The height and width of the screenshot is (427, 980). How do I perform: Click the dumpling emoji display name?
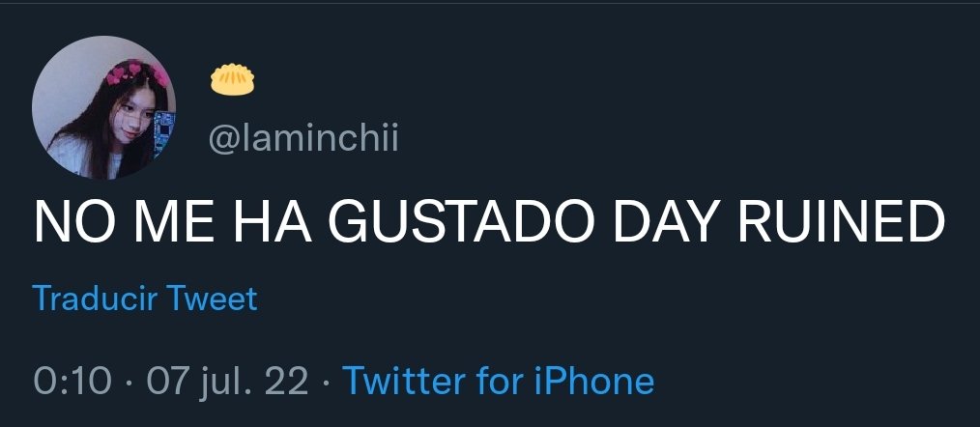coord(232,79)
